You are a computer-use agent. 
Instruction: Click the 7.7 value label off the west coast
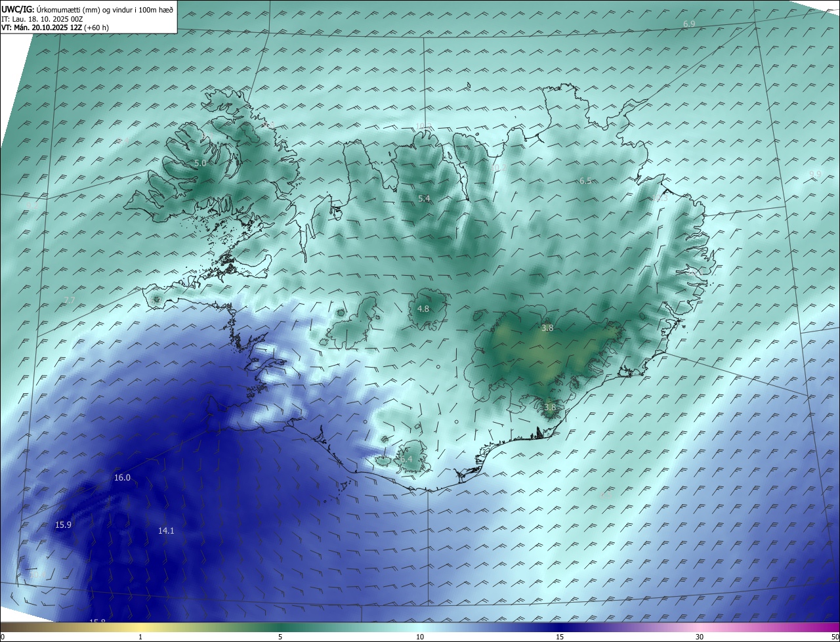[x=70, y=300]
